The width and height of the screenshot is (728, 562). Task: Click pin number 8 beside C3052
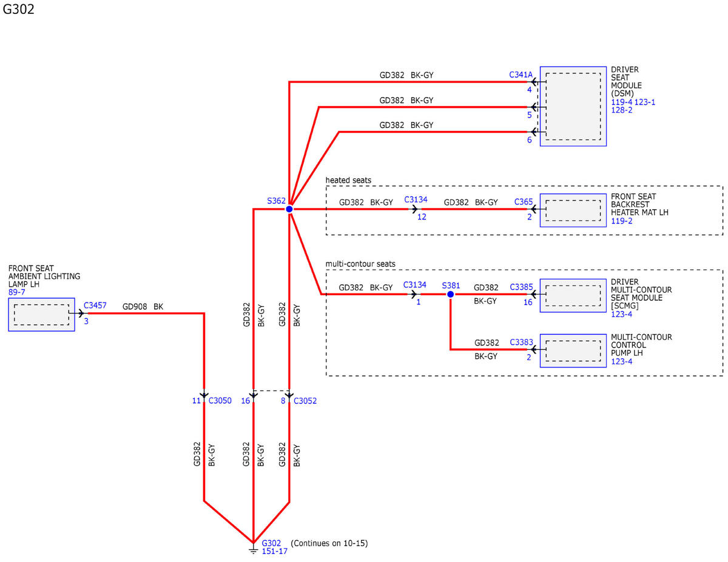[x=283, y=401]
